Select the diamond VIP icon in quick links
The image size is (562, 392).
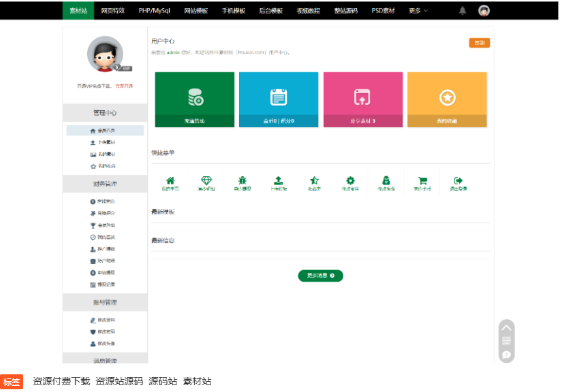[206, 180]
